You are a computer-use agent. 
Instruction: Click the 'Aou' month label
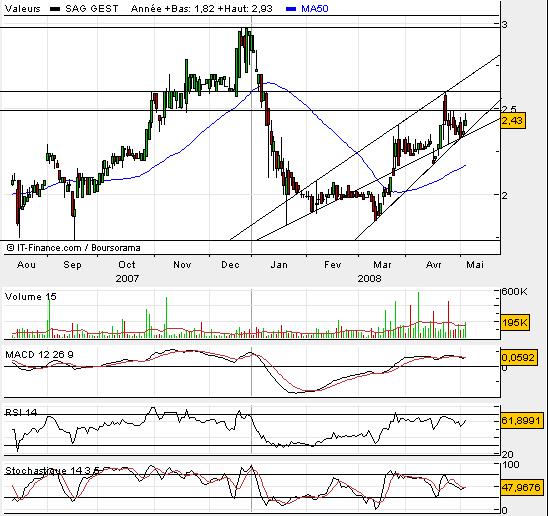coord(26,265)
